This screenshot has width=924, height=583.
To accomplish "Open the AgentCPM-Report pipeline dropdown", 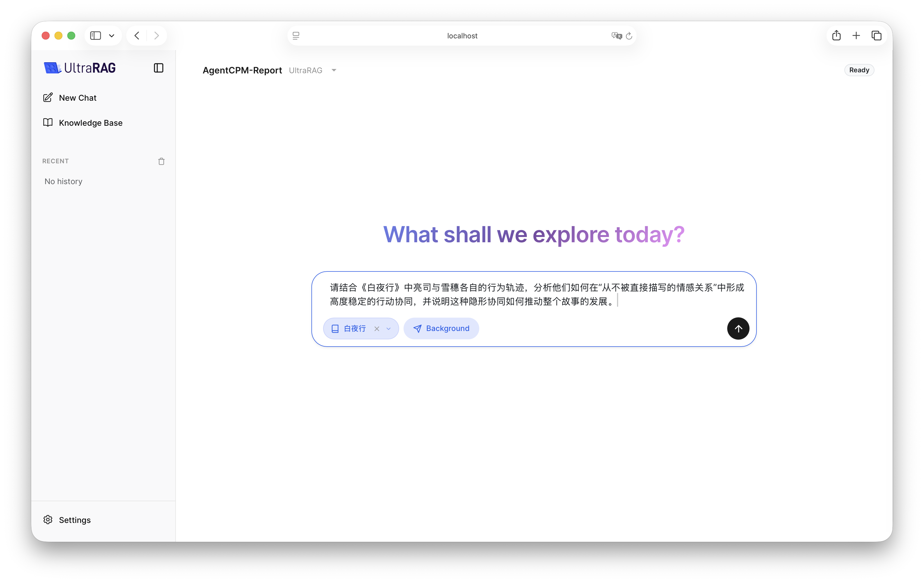I will tap(333, 70).
